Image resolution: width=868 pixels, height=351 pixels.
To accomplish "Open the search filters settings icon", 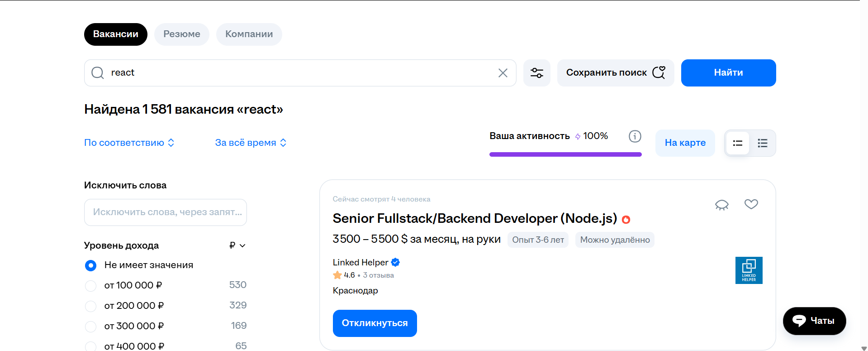I will (536, 73).
